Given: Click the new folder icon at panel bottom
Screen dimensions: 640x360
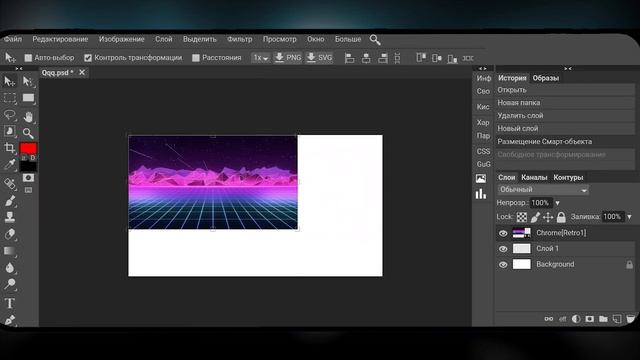Looking at the screenshot, I should click(x=603, y=319).
